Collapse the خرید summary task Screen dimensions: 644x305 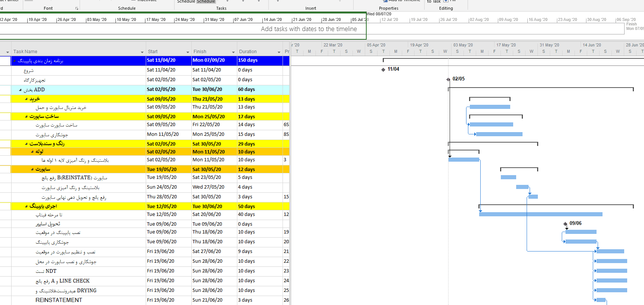tap(26, 99)
